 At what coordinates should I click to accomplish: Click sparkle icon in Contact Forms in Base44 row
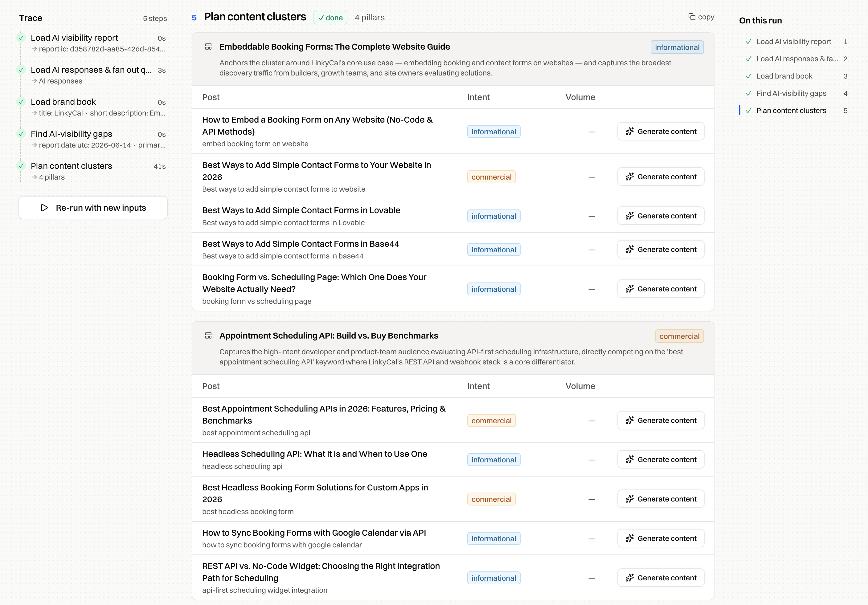pos(629,250)
